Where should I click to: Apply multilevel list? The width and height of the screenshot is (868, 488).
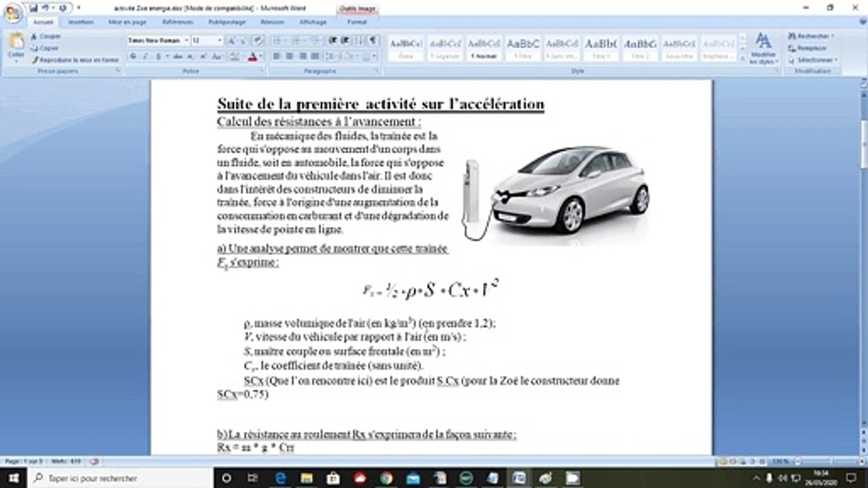tap(316, 41)
